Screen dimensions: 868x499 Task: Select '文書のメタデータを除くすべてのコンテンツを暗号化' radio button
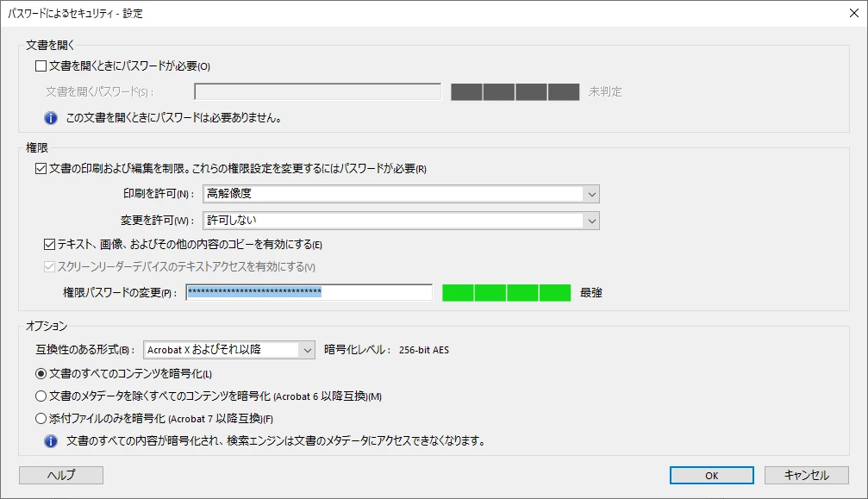point(41,396)
